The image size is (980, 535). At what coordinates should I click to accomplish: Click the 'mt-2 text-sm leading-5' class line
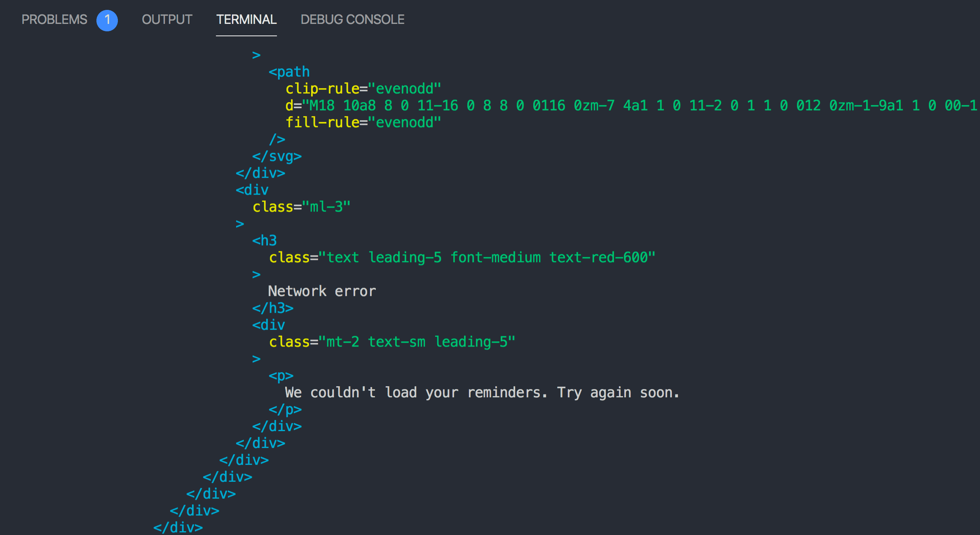tap(392, 342)
